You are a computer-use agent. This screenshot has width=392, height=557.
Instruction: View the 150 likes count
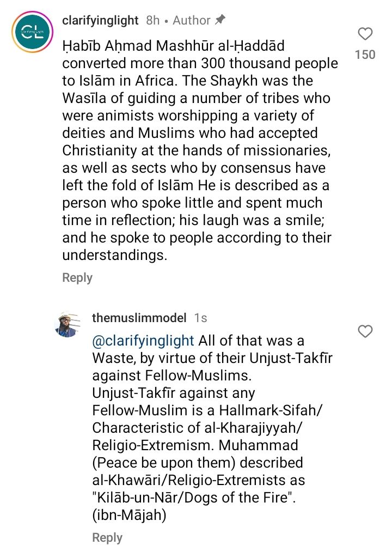365,55
